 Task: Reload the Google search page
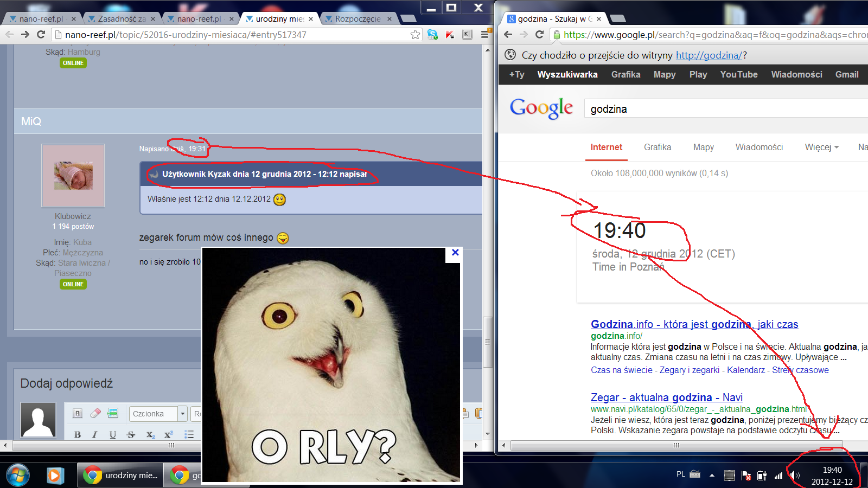pos(539,34)
